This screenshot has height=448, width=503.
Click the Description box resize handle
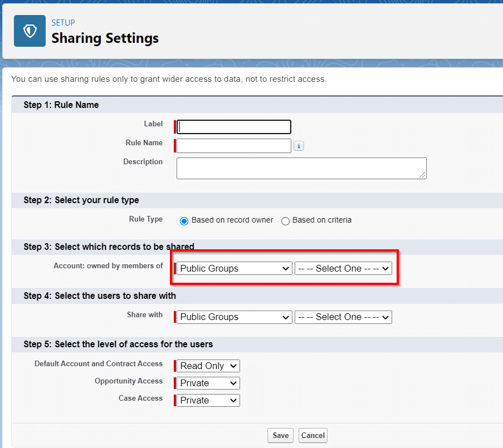click(423, 175)
